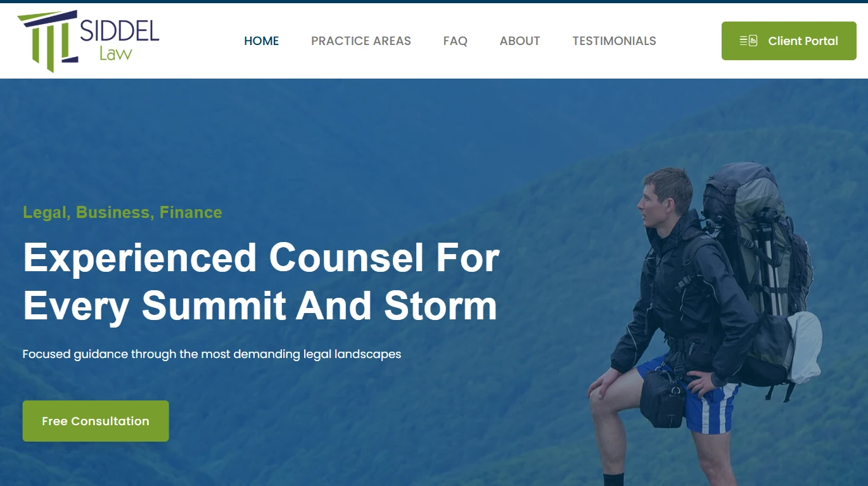Open the ABOUT nav link
Viewport: 868px width, 486px height.
(x=520, y=41)
